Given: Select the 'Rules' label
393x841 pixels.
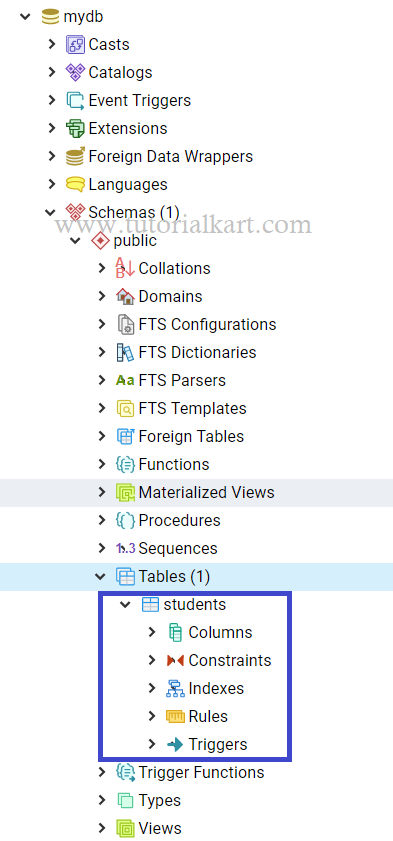Looking at the screenshot, I should point(208,717).
